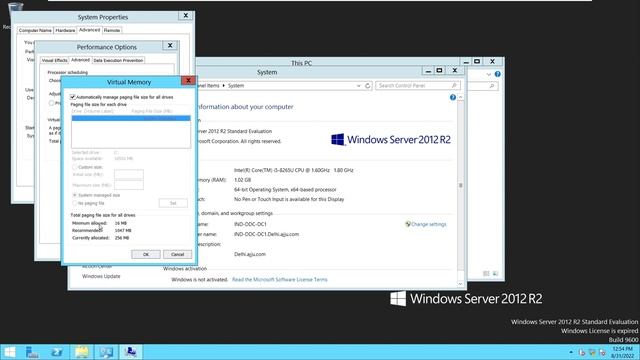Screen dimensions: 640x360
Task: Click scrollbar thumb in System window
Action: click(x=461, y=185)
